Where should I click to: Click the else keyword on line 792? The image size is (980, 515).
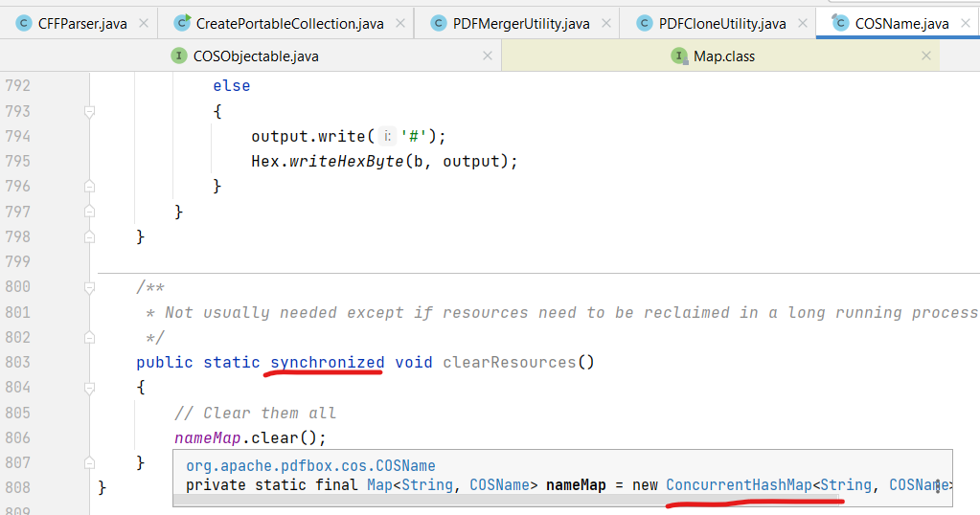[x=231, y=86]
